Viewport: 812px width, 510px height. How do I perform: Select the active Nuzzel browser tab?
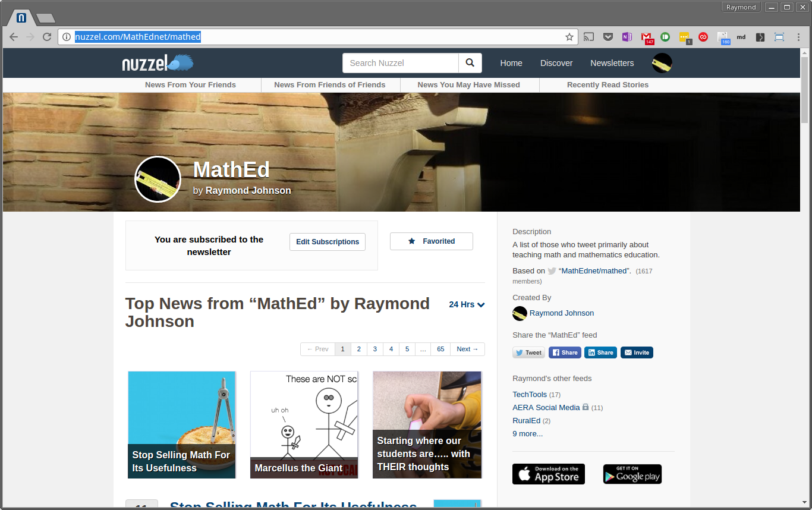21,18
